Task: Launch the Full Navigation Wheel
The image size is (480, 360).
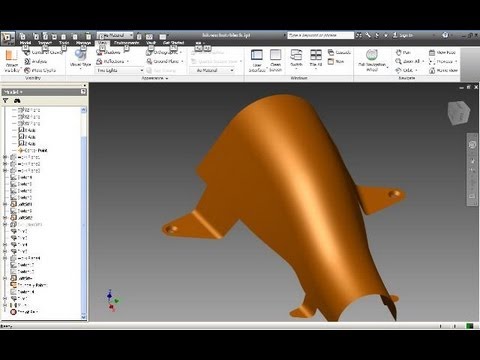Action: [372, 55]
